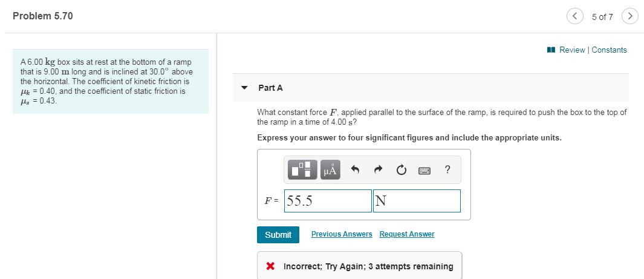Undo the last answer edit
The image size is (644, 279).
point(356,169)
